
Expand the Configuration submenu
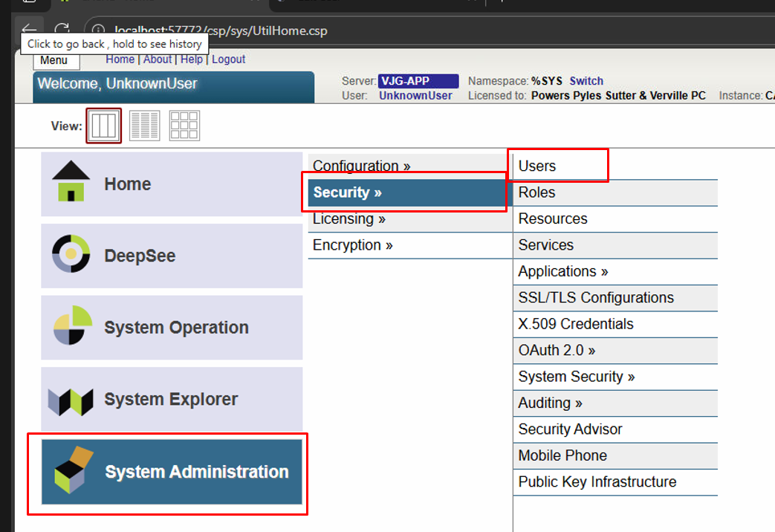(361, 166)
